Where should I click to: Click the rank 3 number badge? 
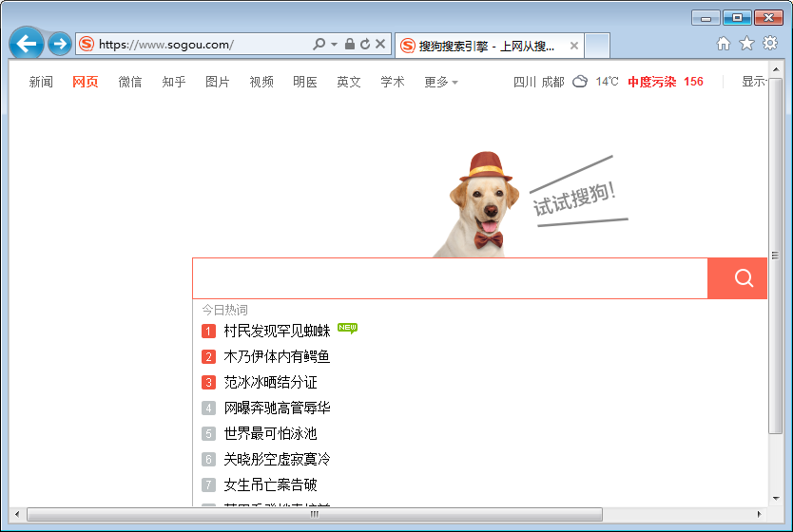click(x=208, y=382)
